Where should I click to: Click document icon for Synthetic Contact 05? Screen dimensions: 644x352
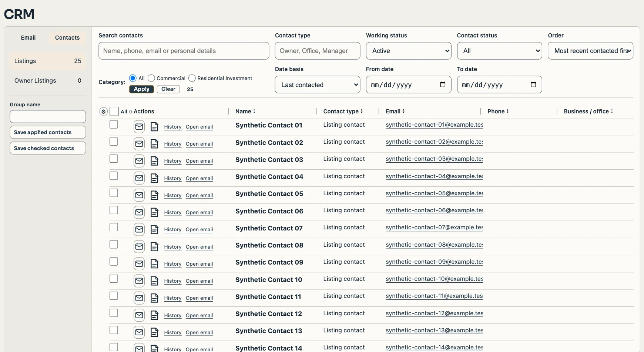point(155,195)
